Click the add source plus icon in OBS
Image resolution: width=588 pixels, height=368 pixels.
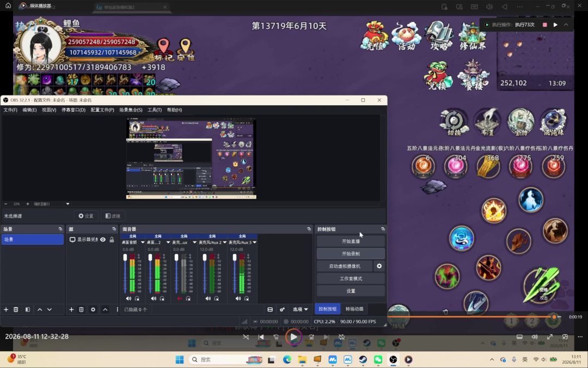[71, 310]
